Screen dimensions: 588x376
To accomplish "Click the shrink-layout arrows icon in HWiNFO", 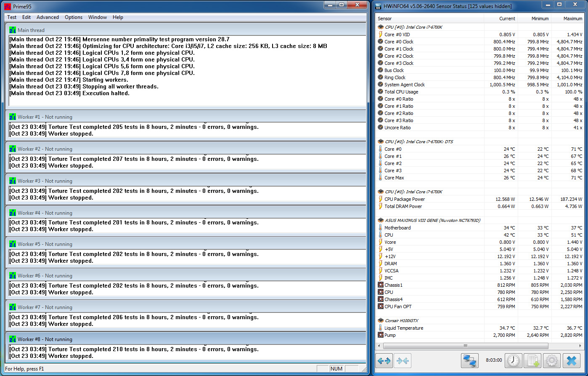I will click(x=402, y=360).
